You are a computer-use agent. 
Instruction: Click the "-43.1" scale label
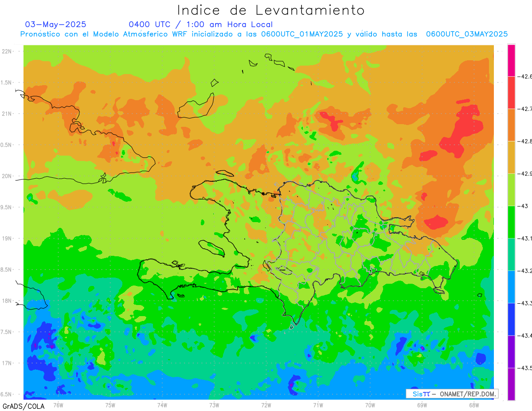point(525,239)
